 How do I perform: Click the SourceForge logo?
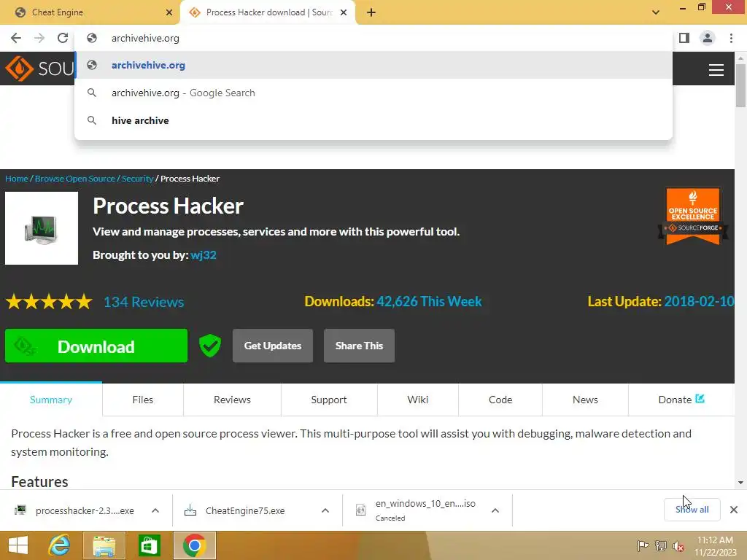click(39, 69)
